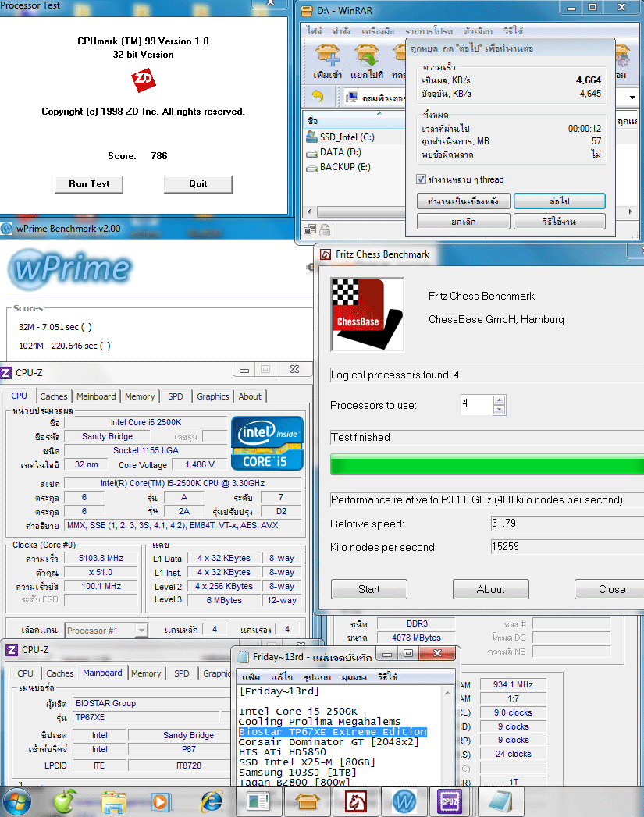
Task: Click About in Fritz Chess Benchmark
Action: [490, 589]
